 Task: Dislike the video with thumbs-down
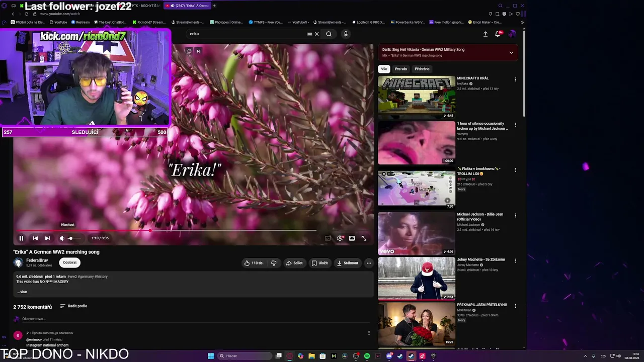pos(274,263)
